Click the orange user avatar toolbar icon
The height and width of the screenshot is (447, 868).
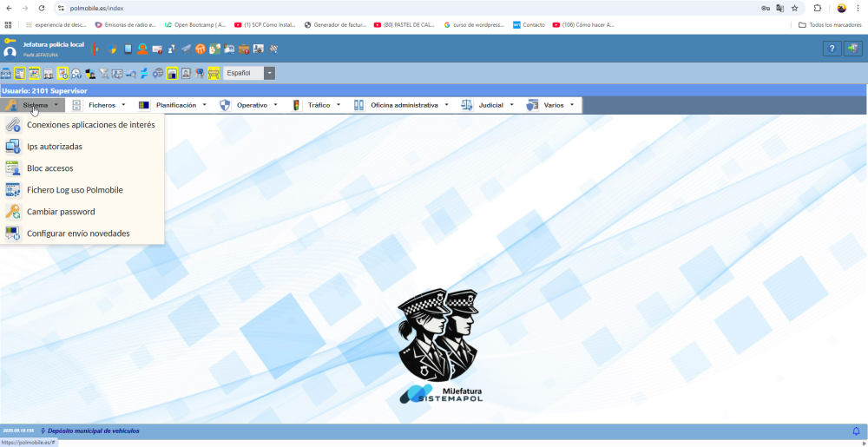pyautogui.click(x=142, y=49)
